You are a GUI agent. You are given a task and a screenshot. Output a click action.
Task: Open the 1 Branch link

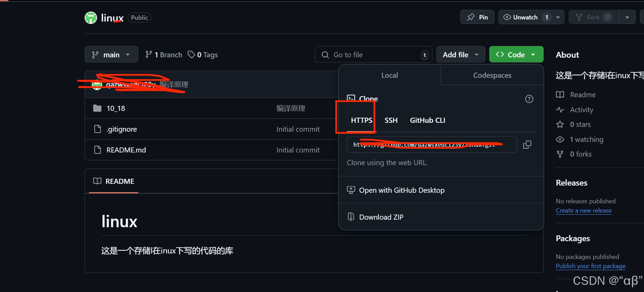click(x=164, y=55)
